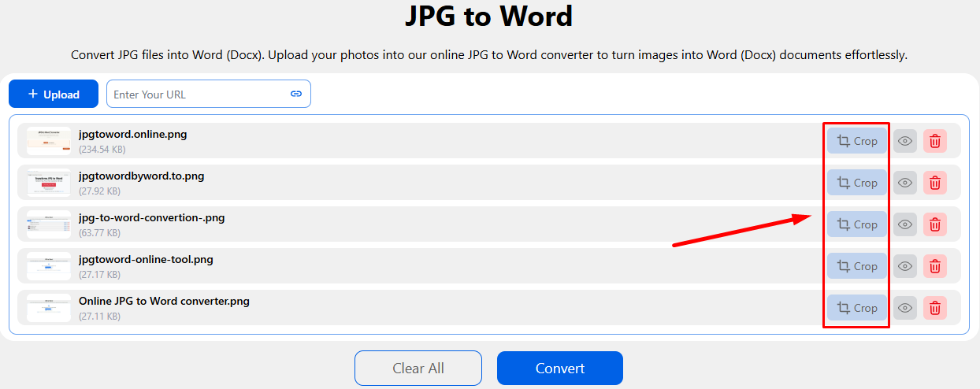Image resolution: width=980 pixels, height=389 pixels.
Task: Preview jpg-to-word-convertion-.png with eye icon
Action: point(905,224)
